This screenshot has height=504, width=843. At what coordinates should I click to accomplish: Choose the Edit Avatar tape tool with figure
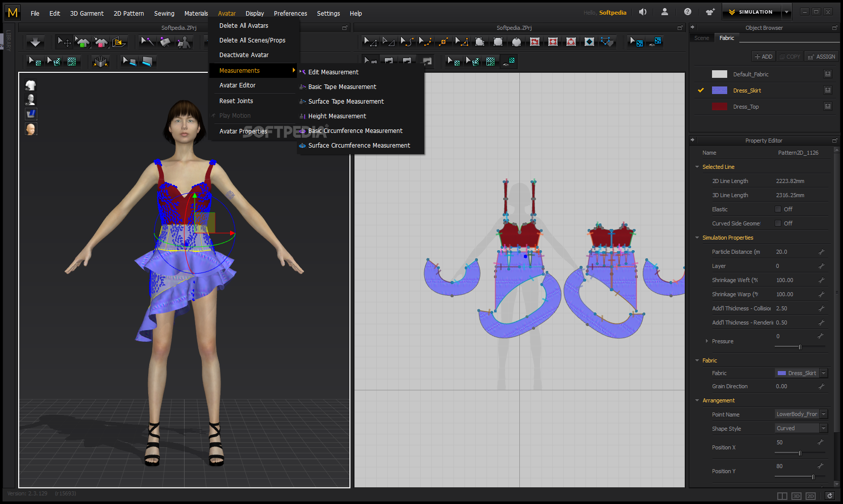tap(184, 42)
